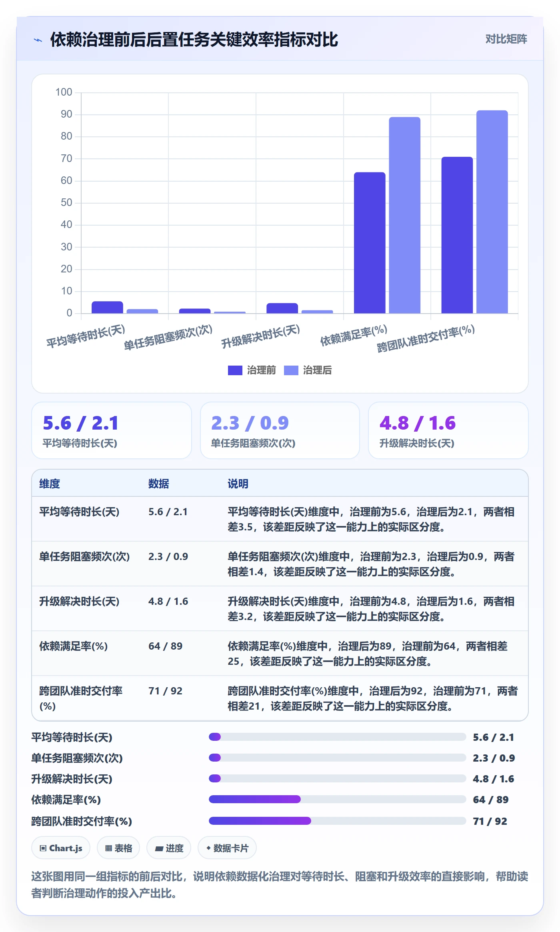
Task: Select the 进度 tag chip
Action: coord(169,848)
